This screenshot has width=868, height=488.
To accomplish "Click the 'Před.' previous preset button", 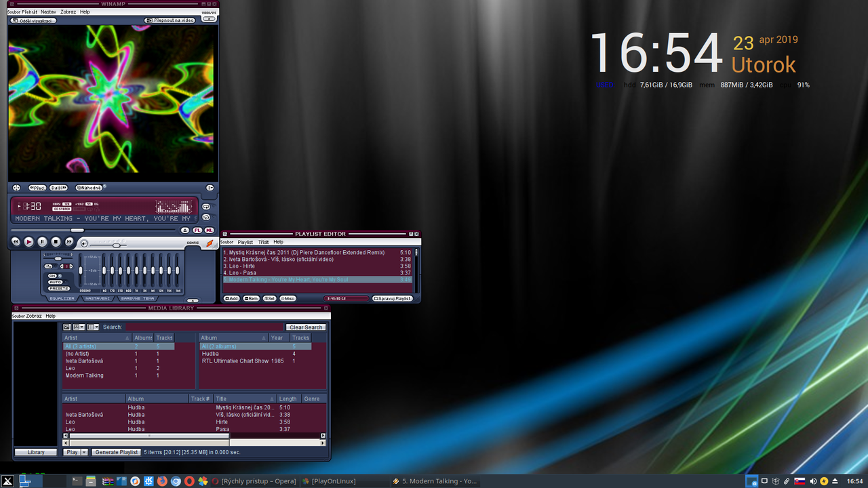I will (x=37, y=188).
